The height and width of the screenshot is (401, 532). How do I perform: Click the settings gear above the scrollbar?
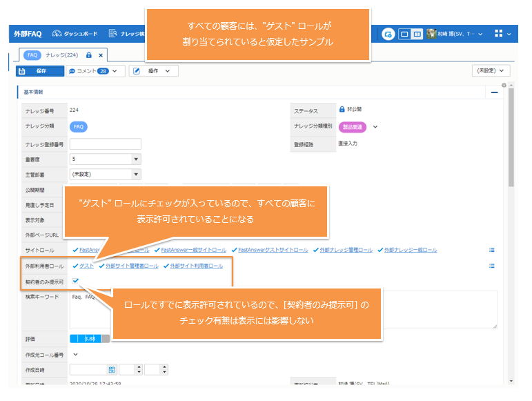point(504,85)
